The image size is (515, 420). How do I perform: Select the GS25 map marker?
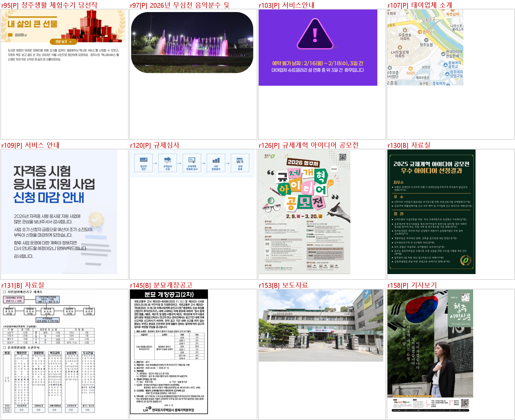pyautogui.click(x=411, y=69)
